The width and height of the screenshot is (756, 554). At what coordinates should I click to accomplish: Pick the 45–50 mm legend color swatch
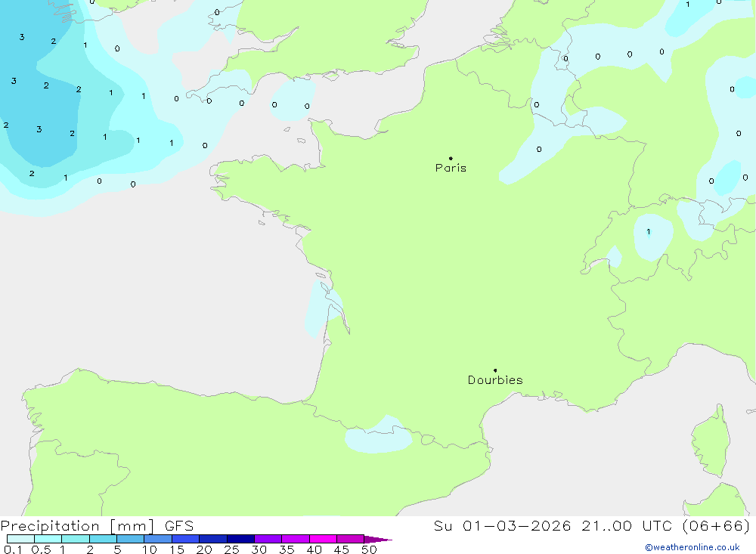click(x=351, y=539)
